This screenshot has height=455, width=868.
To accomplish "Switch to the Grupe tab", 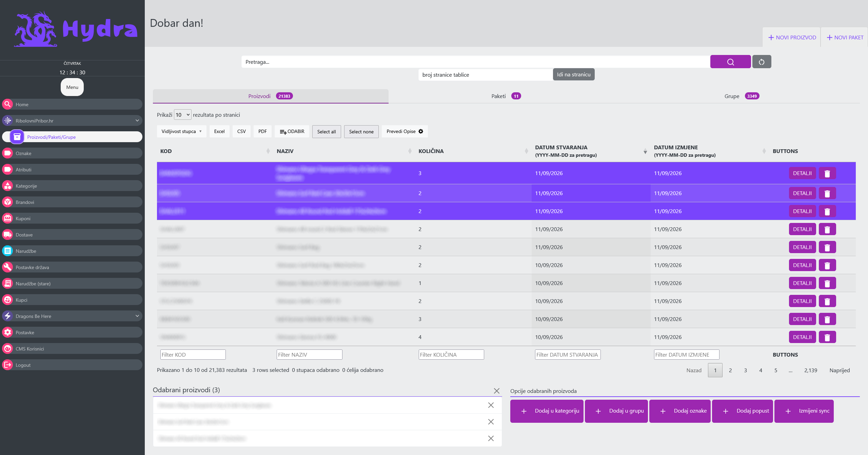I will pyautogui.click(x=742, y=96).
